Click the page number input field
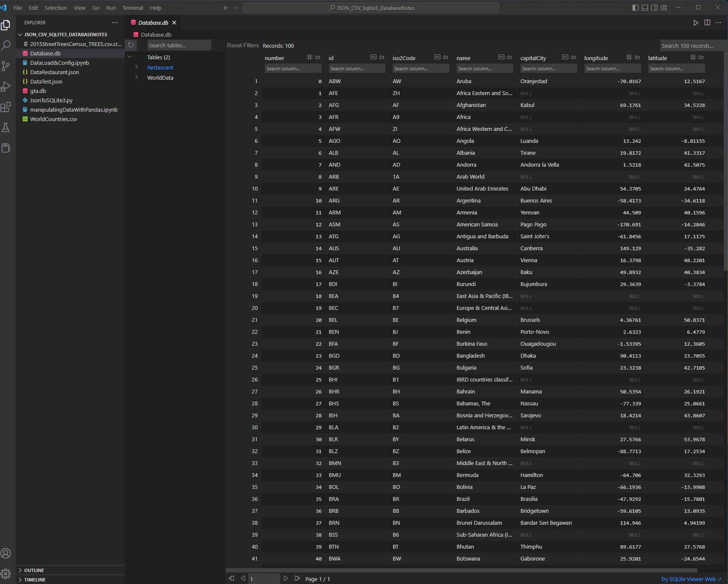728x584 pixels. tap(264, 578)
